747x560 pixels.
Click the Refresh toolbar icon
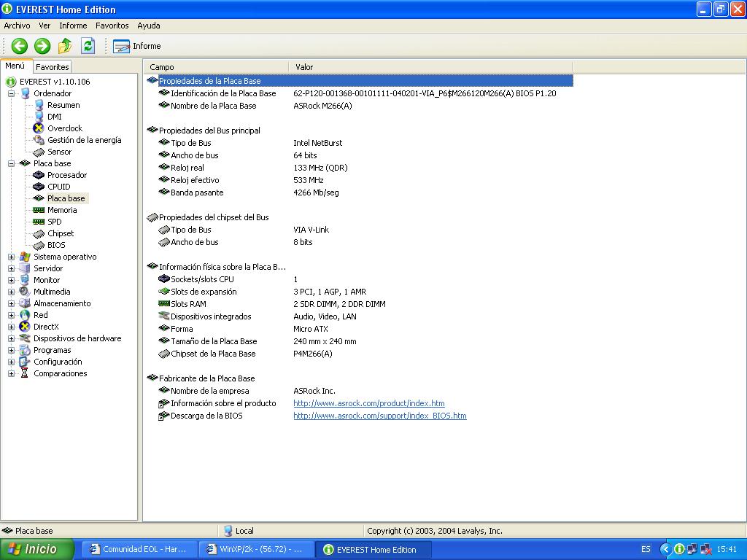[88, 46]
